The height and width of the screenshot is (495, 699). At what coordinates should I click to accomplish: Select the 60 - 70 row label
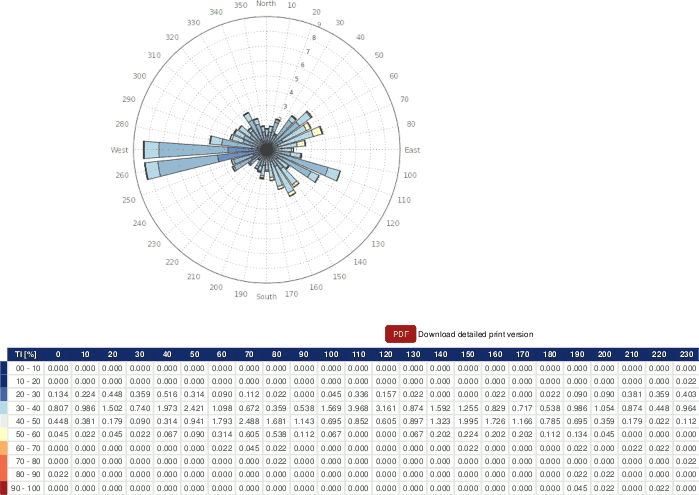26,448
